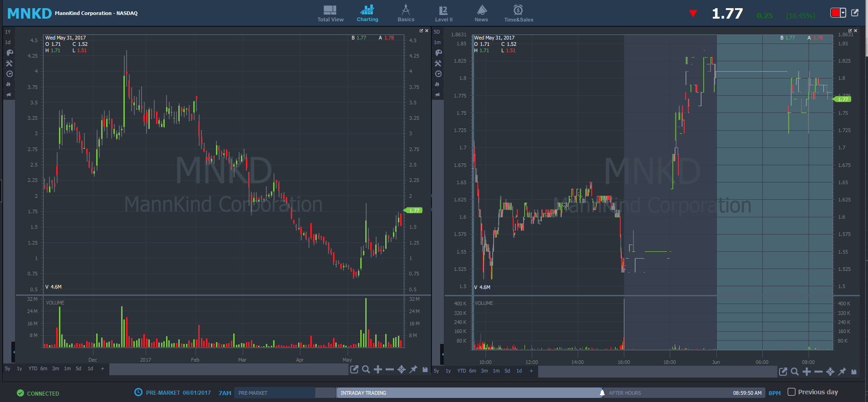This screenshot has width=868, height=402.
Task: Click the right chart's save icon
Action: [x=854, y=372]
